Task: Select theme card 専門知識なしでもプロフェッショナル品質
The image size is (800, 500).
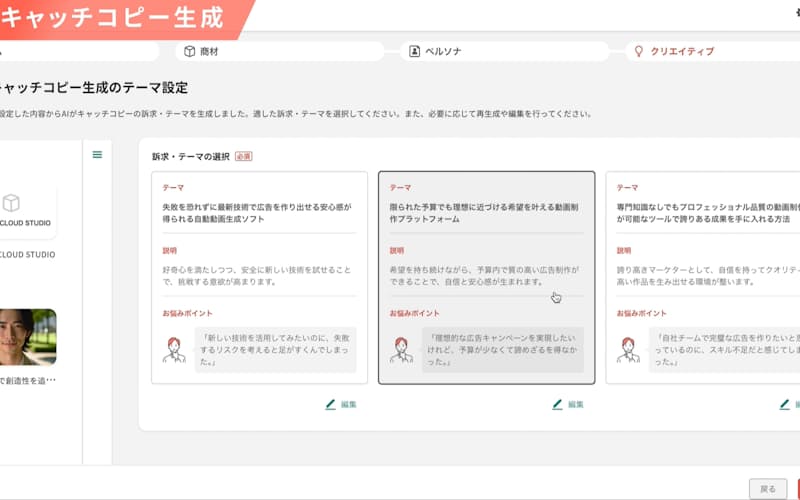Action: (x=703, y=278)
